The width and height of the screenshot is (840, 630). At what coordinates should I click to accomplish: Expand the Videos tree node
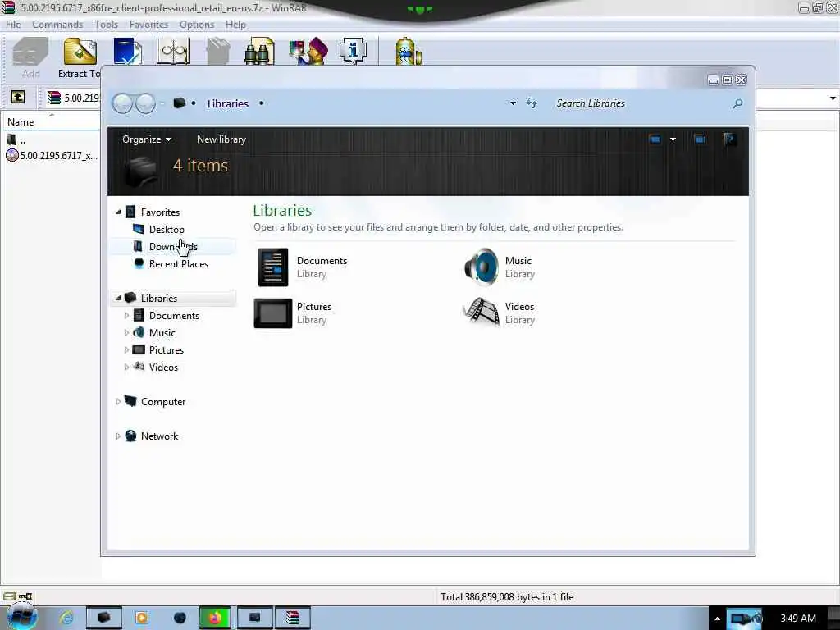coord(126,367)
